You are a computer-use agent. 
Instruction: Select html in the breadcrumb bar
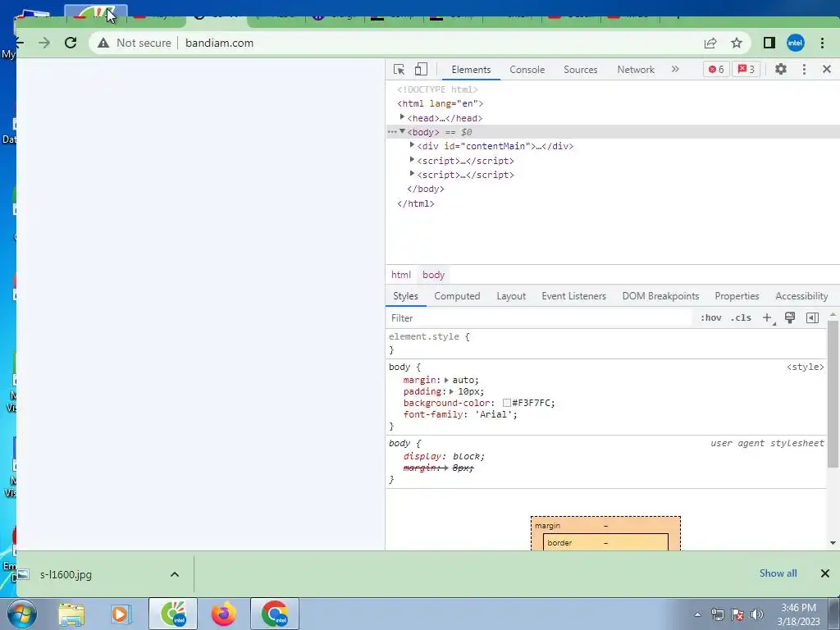[400, 275]
